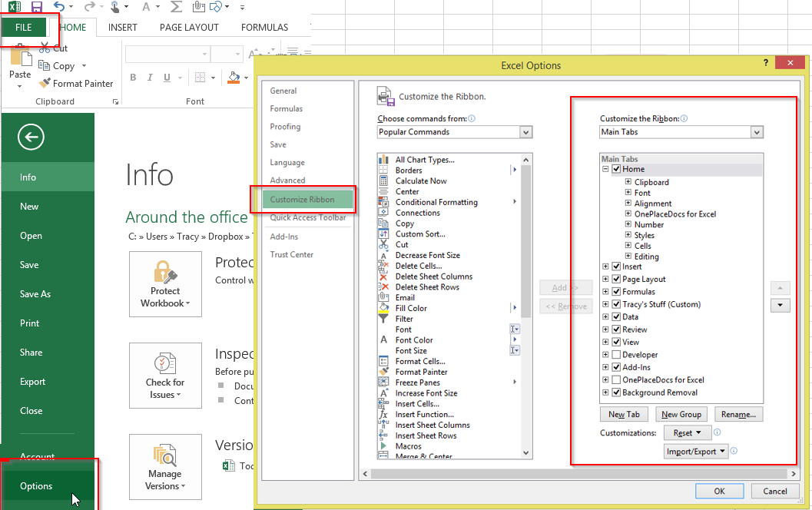Screen dimensions: 812x510
Task: Open Choose commands from dropdown
Action: click(x=526, y=132)
